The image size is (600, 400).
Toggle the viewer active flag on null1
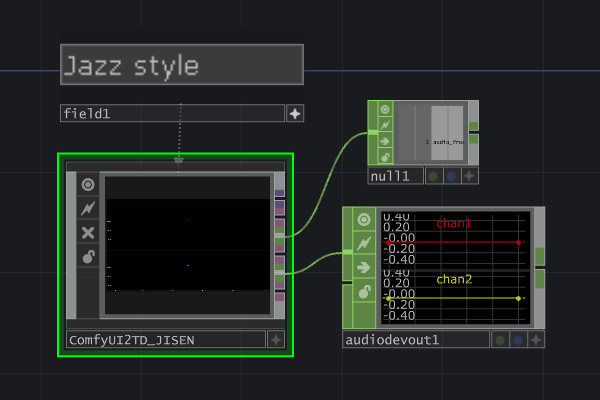(x=385, y=109)
